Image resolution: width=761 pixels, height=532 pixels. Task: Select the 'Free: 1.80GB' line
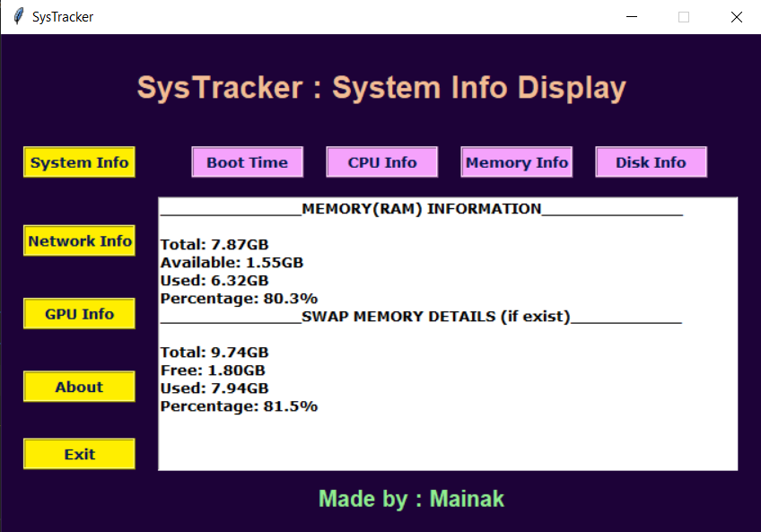[x=213, y=370]
